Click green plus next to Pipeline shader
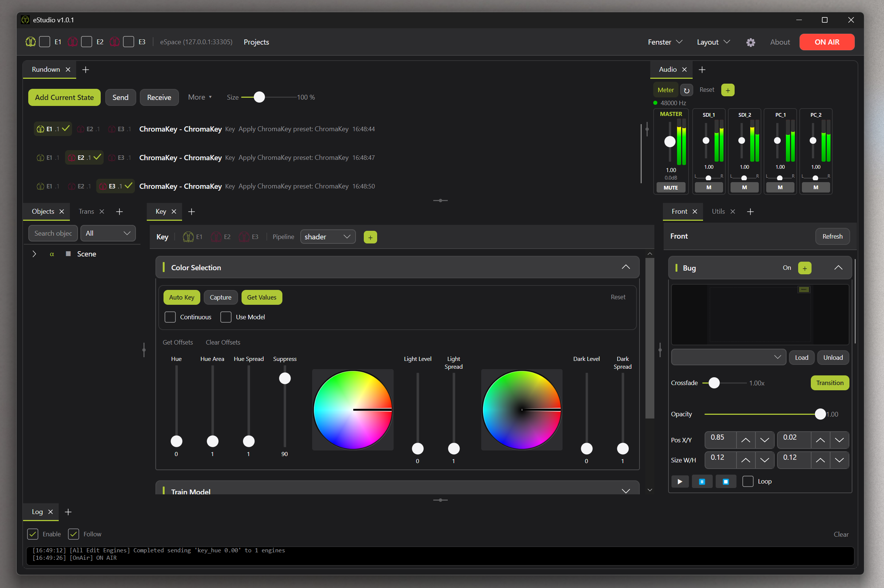This screenshot has height=588, width=884. pyautogui.click(x=370, y=237)
